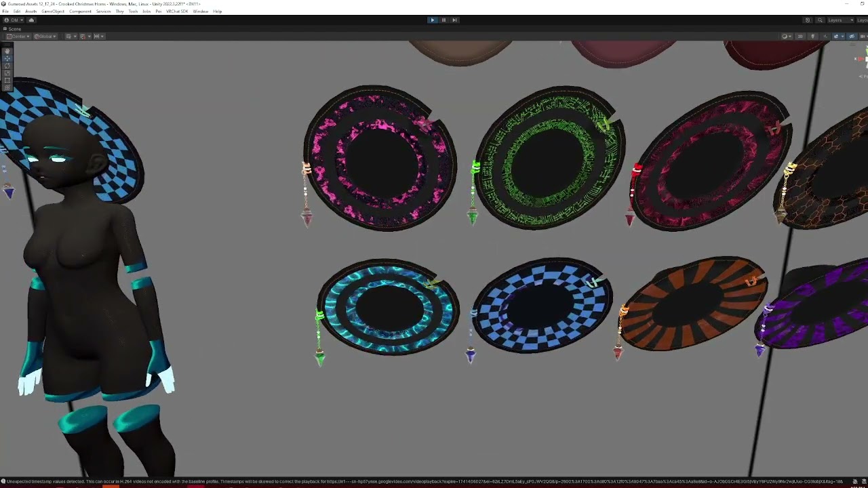
Task: Select the Hand view tool
Action: tap(7, 51)
